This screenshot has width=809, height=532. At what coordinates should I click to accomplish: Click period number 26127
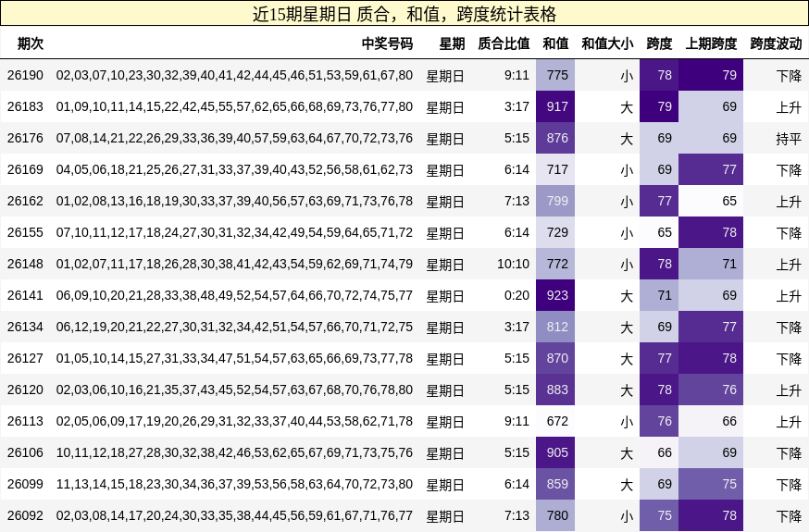(x=25, y=358)
